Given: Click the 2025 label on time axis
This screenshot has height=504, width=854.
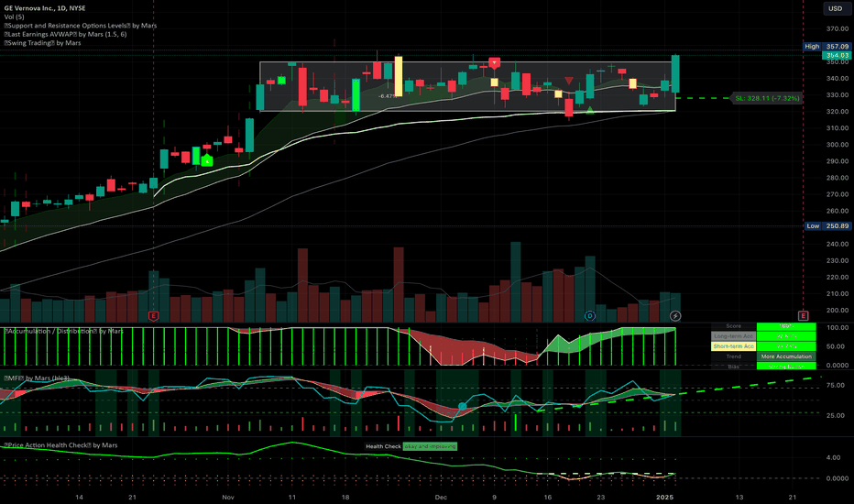Looking at the screenshot, I should [665, 497].
